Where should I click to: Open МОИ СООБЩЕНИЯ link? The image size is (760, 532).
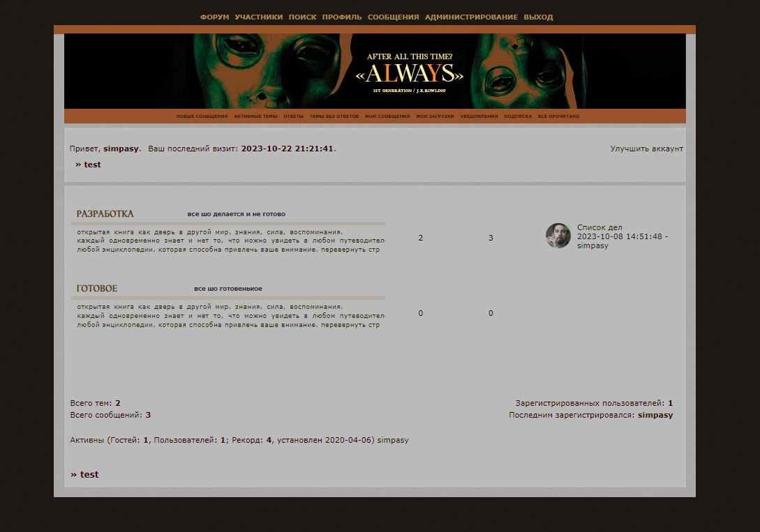[387, 116]
